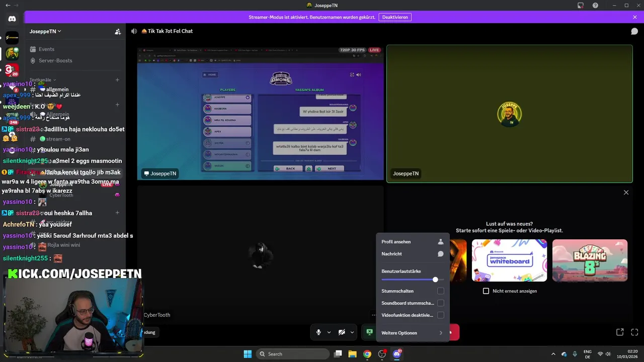Click the speaker icon beside Tik Tak channel title

click(x=134, y=31)
